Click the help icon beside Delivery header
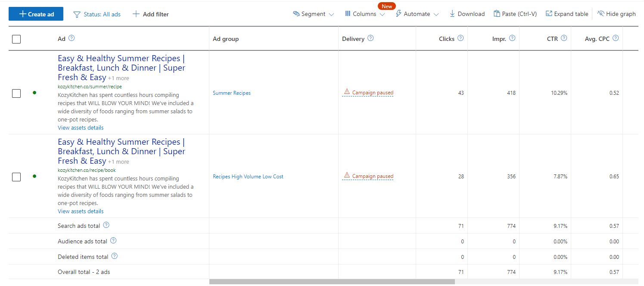Viewport: 644px width, 286px height. (370, 38)
